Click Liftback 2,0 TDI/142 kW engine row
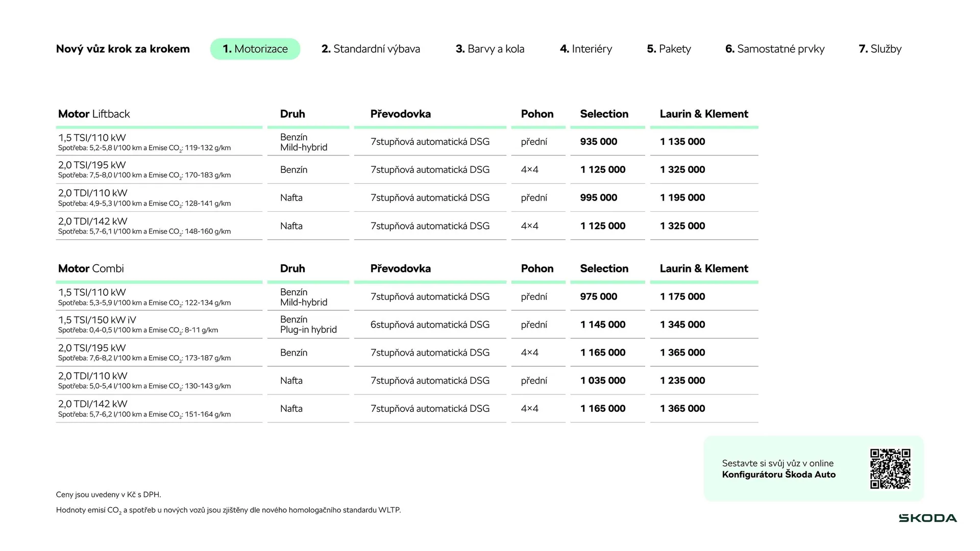The image size is (980, 551). pos(407,226)
